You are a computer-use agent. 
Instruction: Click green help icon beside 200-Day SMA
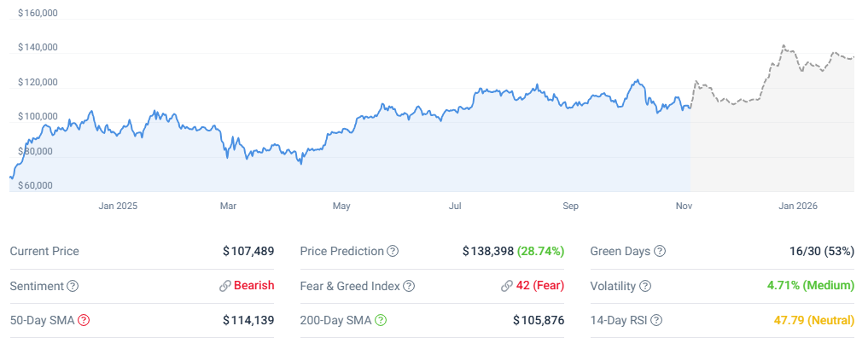(381, 320)
